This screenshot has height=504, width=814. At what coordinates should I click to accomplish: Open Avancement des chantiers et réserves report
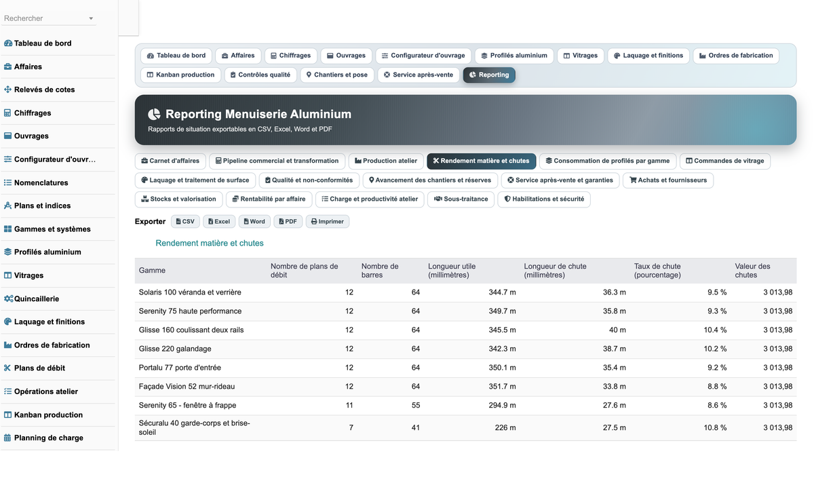(x=430, y=180)
